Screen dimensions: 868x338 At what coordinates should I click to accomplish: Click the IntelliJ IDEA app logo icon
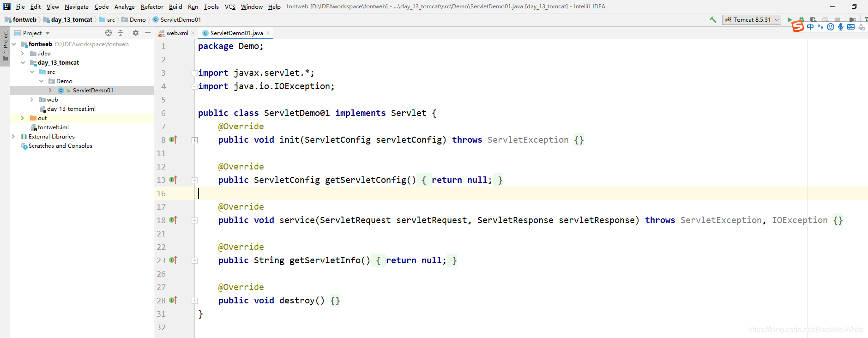6,6
